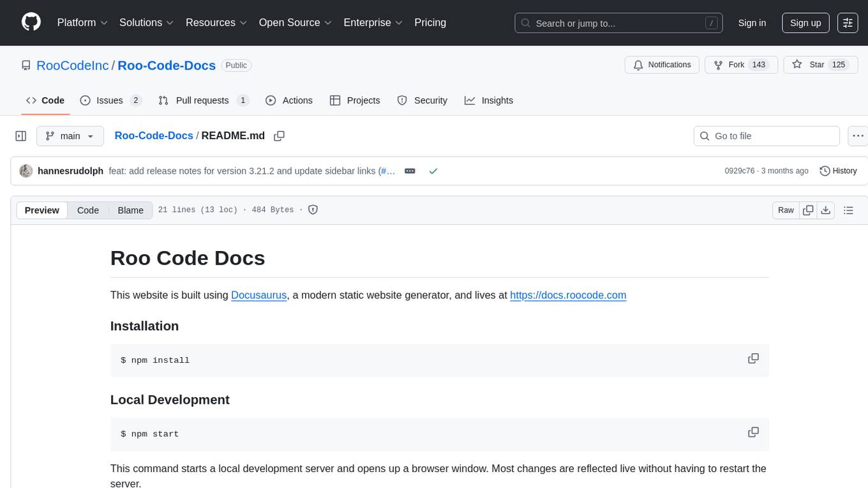This screenshot has height=488, width=868.
Task: Select the Code tab
Action: coord(45,100)
